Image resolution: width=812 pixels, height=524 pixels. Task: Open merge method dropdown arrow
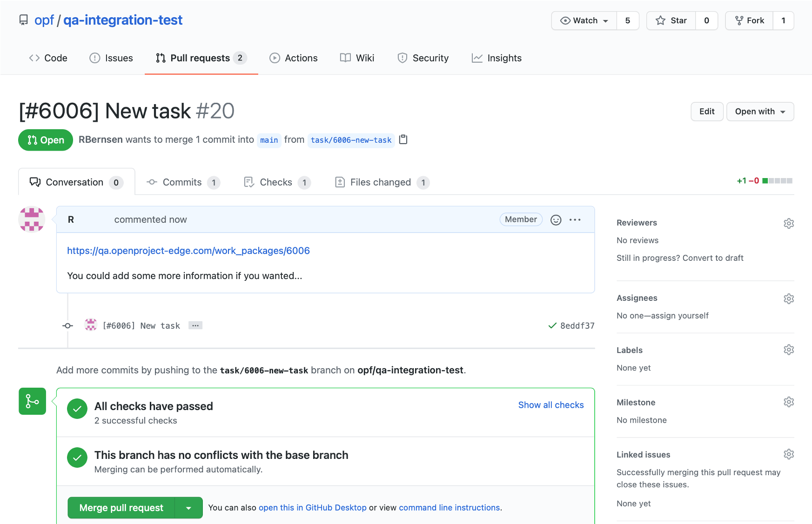(x=188, y=508)
